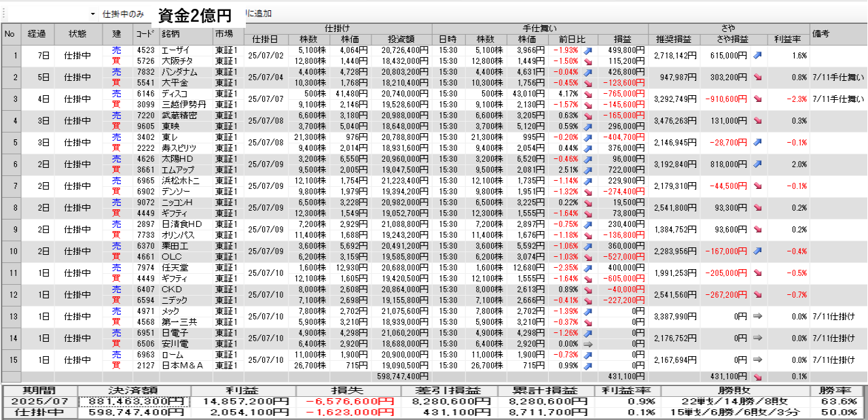
Task: Click the 2025/07 period cell in summary
Action: click(39, 402)
